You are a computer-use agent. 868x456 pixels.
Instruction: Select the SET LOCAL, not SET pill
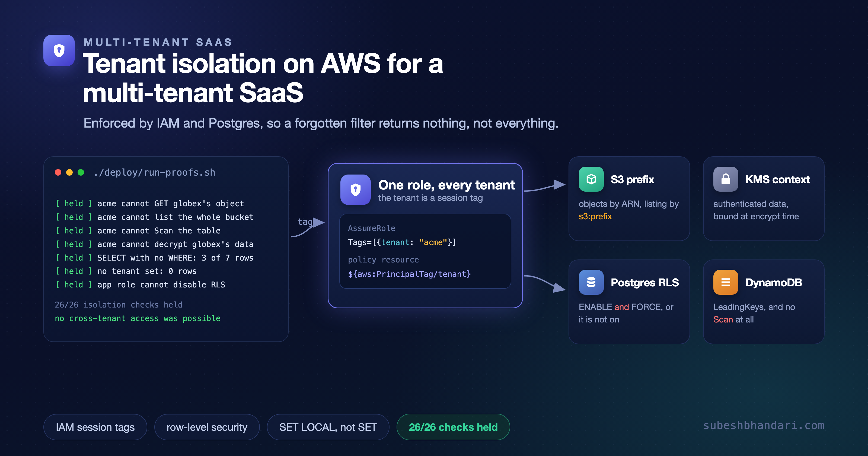click(x=328, y=427)
